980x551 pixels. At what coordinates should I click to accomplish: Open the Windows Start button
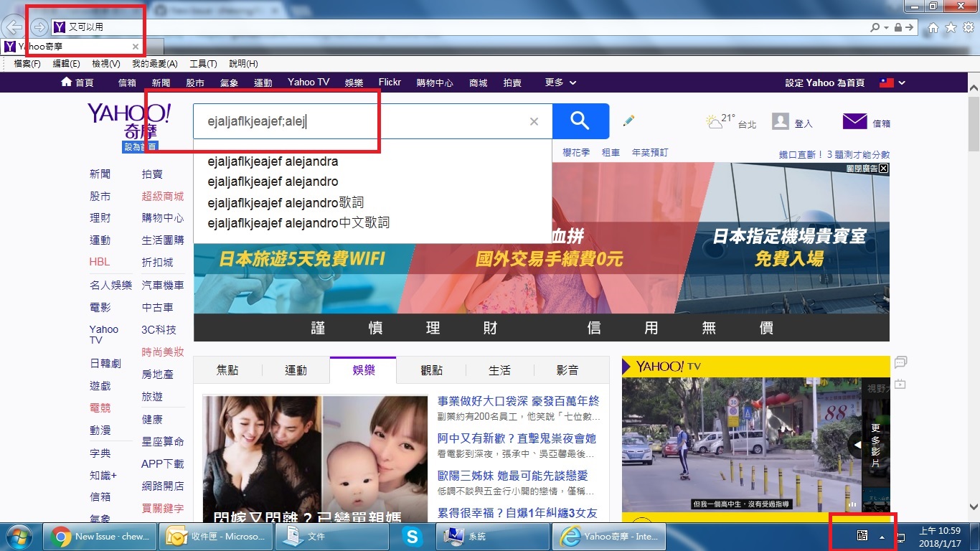19,536
